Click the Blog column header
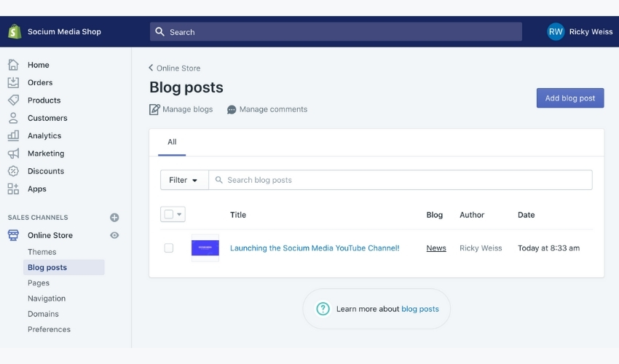The image size is (619, 364). pyautogui.click(x=434, y=215)
